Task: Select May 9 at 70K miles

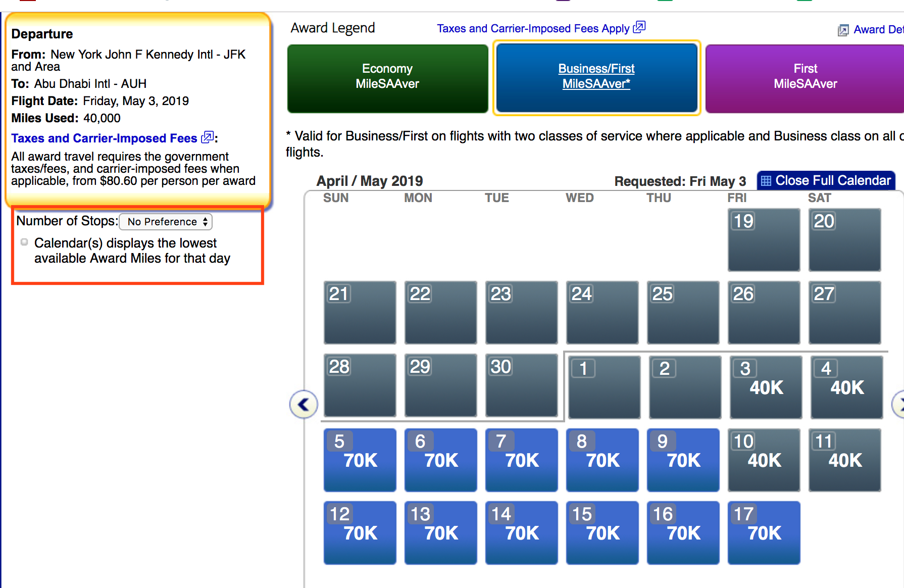Action: (x=683, y=460)
